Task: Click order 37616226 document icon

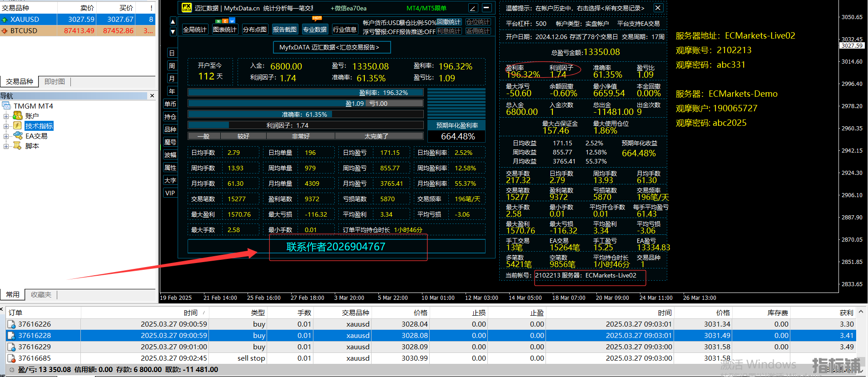Action: pyautogui.click(x=11, y=324)
